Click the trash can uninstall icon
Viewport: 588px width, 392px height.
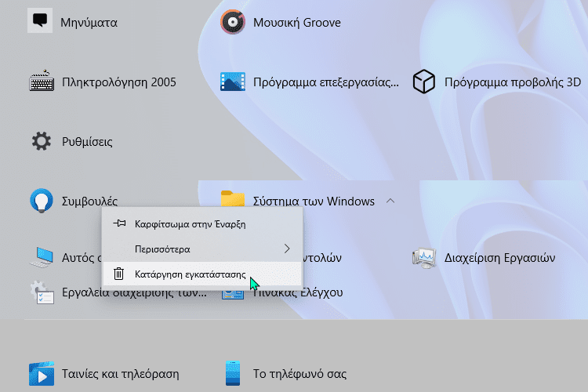click(x=118, y=274)
